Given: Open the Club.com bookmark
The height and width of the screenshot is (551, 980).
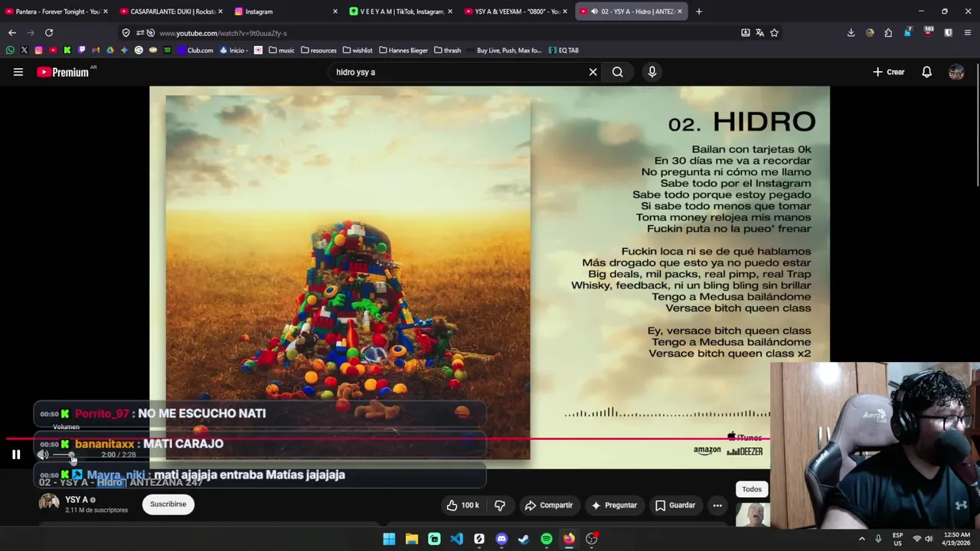Looking at the screenshot, I should point(195,51).
